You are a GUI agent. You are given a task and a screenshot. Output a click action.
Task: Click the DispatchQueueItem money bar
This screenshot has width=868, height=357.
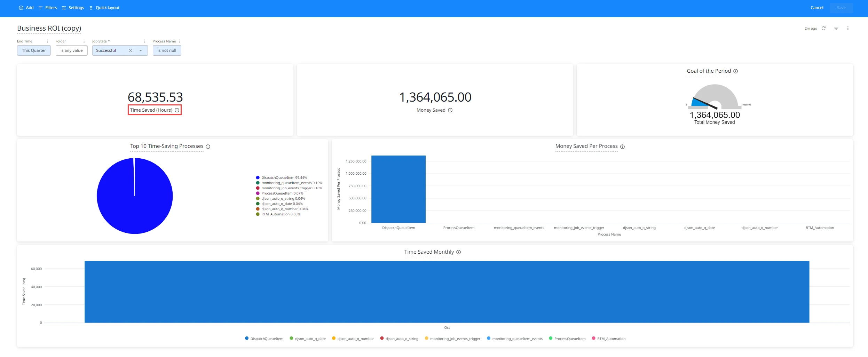(x=399, y=189)
